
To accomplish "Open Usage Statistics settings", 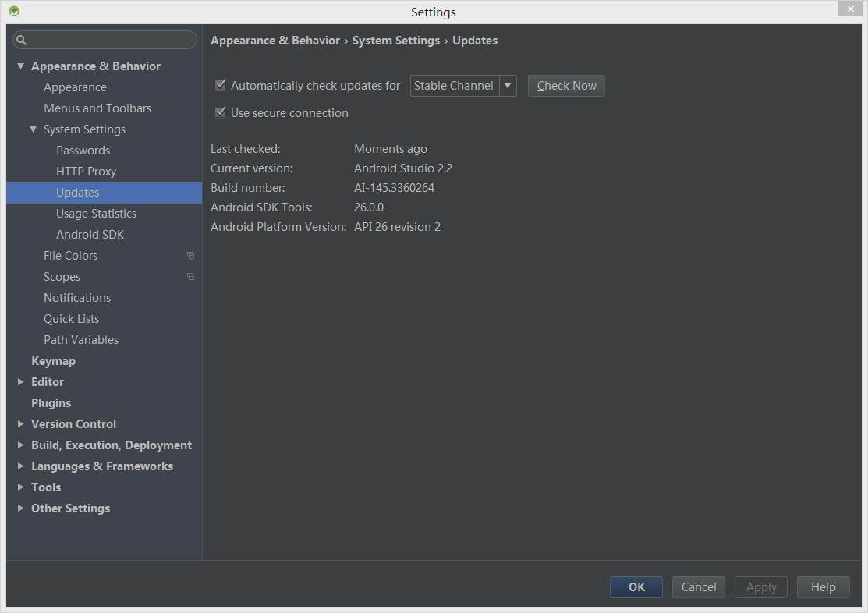I will coord(97,213).
